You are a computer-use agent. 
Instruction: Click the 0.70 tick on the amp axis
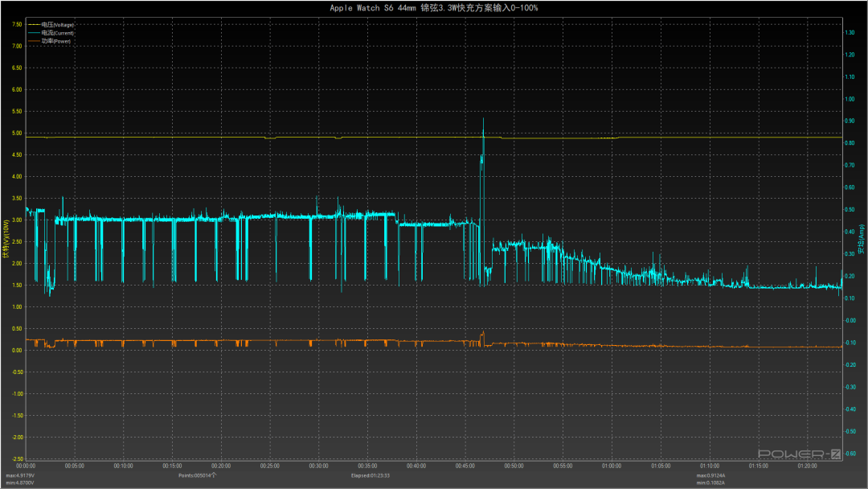tap(850, 166)
